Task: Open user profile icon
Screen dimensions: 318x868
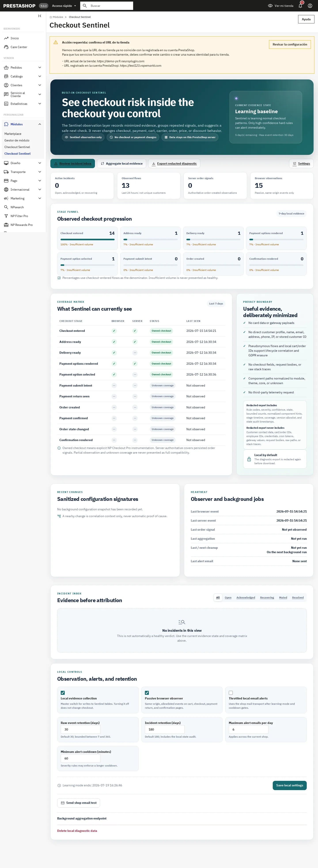Action: coord(310,6)
